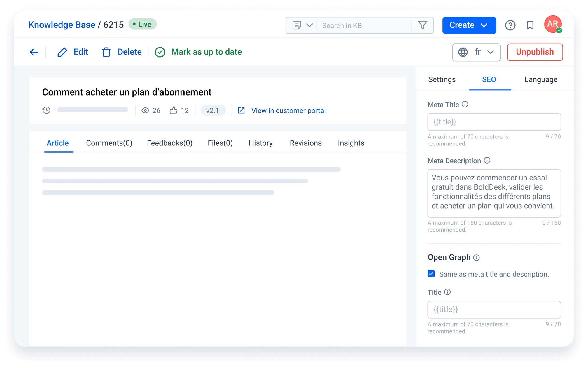Open the fr language dropdown
The image size is (588, 368).
(x=490, y=52)
